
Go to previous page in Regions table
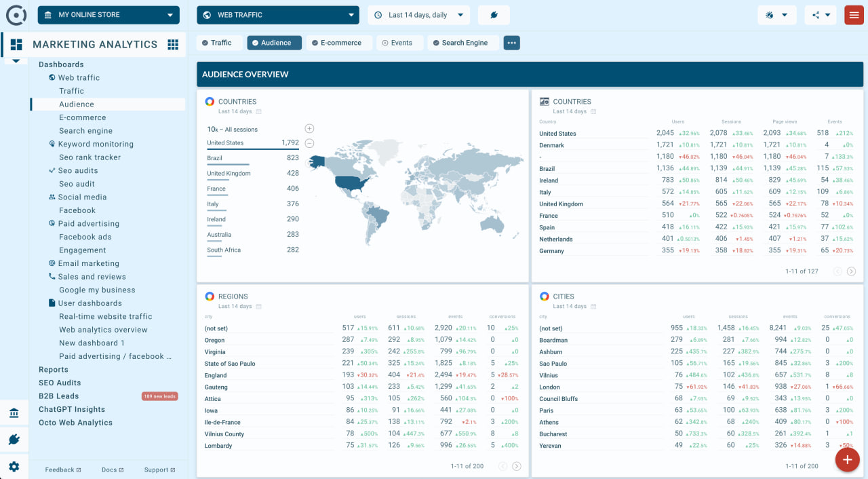pos(502,466)
